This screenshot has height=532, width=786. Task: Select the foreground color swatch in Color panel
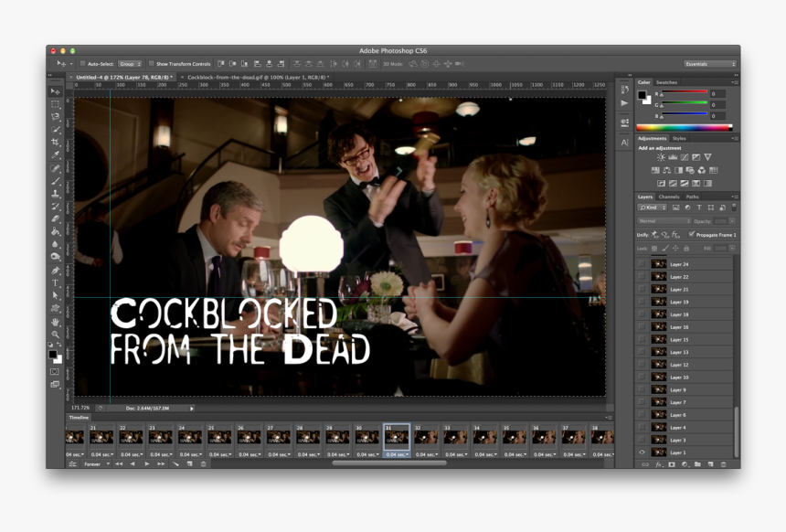pos(642,95)
